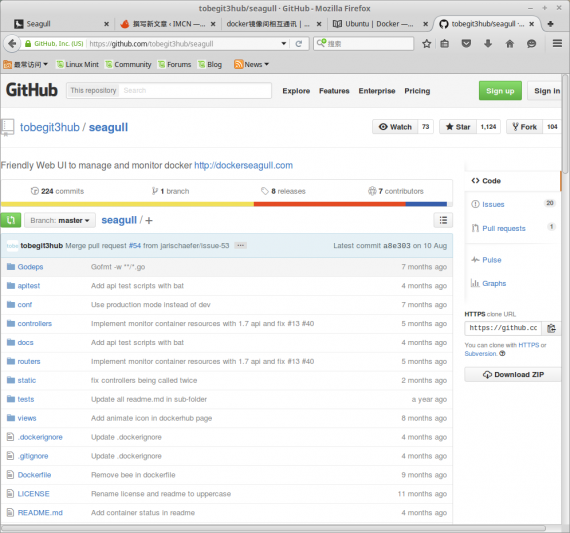The width and height of the screenshot is (570, 533).
Task: Expand the commit message ellipsis button
Action: pos(240,246)
